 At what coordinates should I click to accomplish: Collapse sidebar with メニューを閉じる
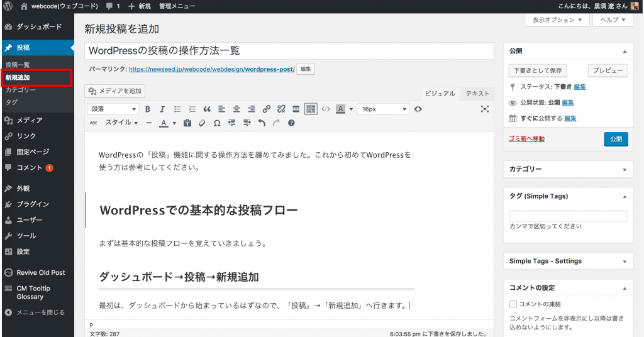click(38, 312)
